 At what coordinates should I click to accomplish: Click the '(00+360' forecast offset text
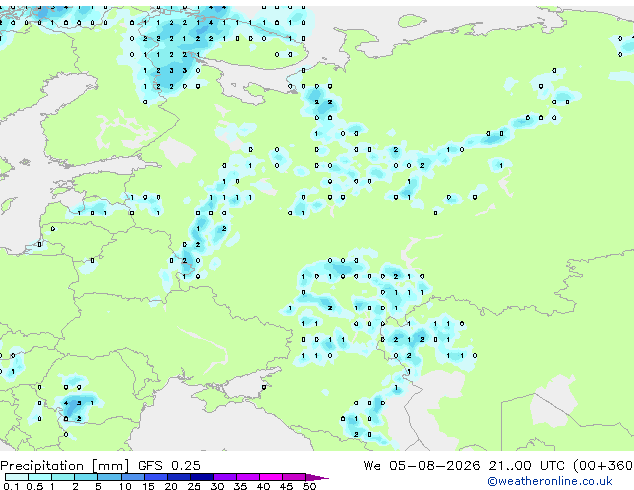tap(603, 466)
